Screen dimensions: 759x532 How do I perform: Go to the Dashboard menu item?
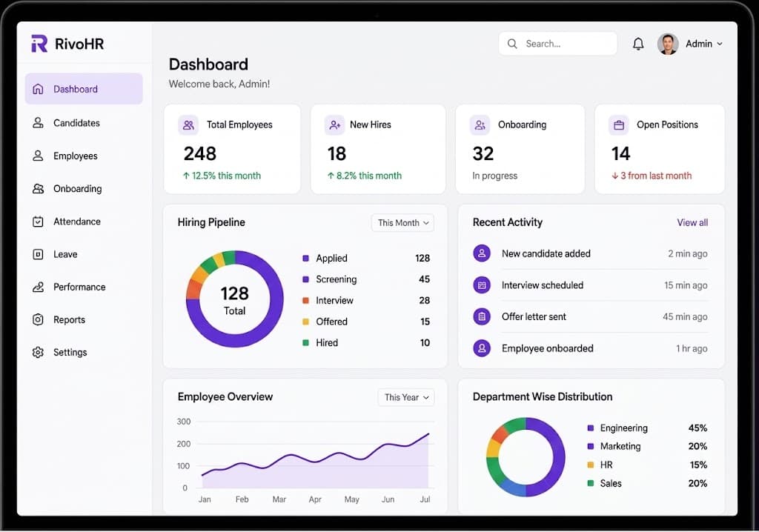(84, 89)
